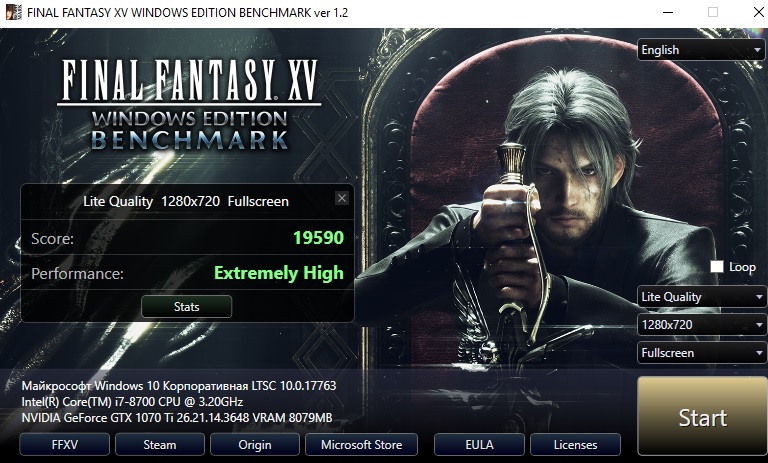This screenshot has height=463, width=768.
Task: Click the Fullscreen dropdown arrow
Action: tap(759, 353)
